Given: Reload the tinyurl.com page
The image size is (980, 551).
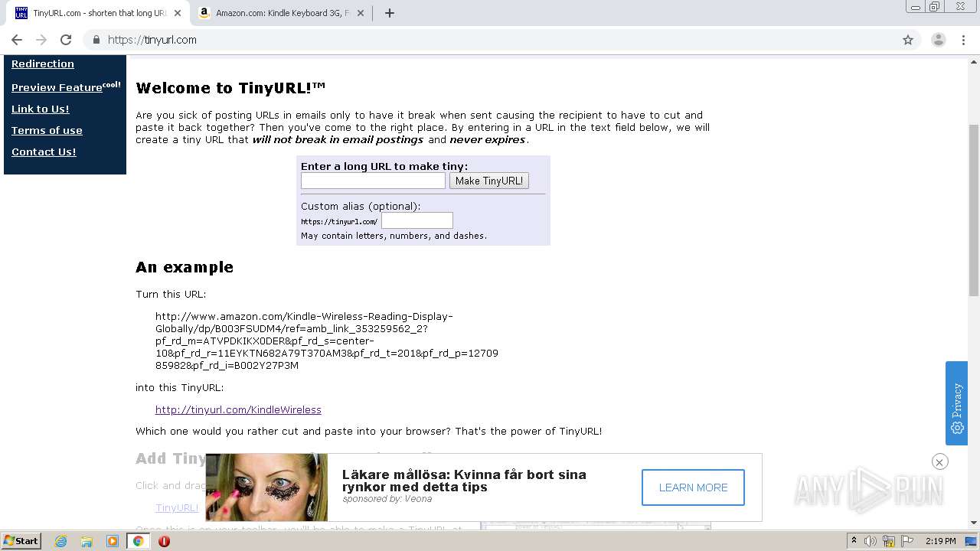Looking at the screenshot, I should pos(66,40).
